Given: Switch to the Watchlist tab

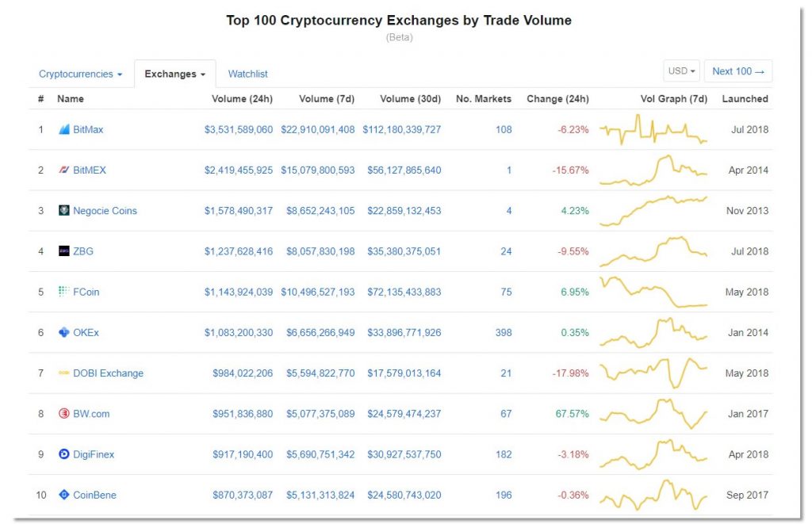Looking at the screenshot, I should pyautogui.click(x=247, y=73).
